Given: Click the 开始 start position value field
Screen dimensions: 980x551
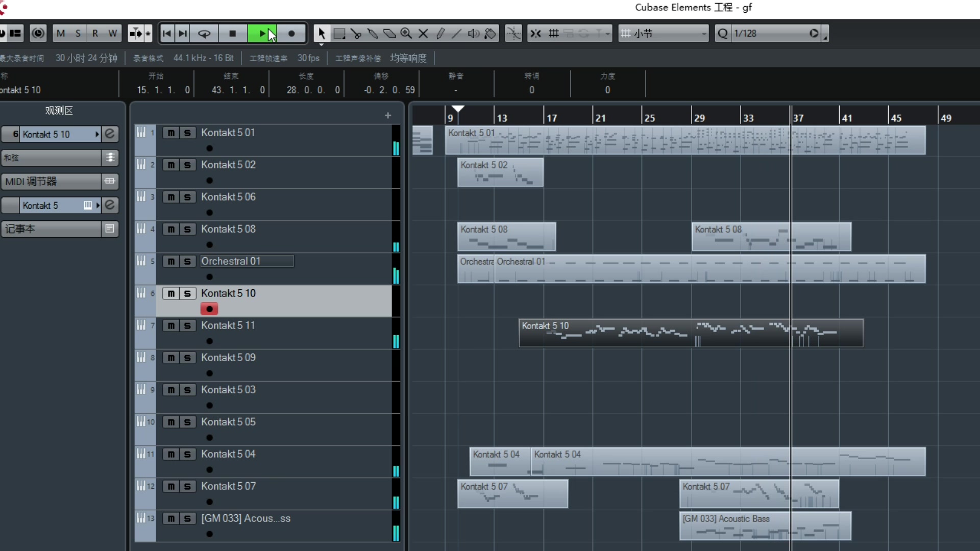Looking at the screenshot, I should (x=163, y=90).
